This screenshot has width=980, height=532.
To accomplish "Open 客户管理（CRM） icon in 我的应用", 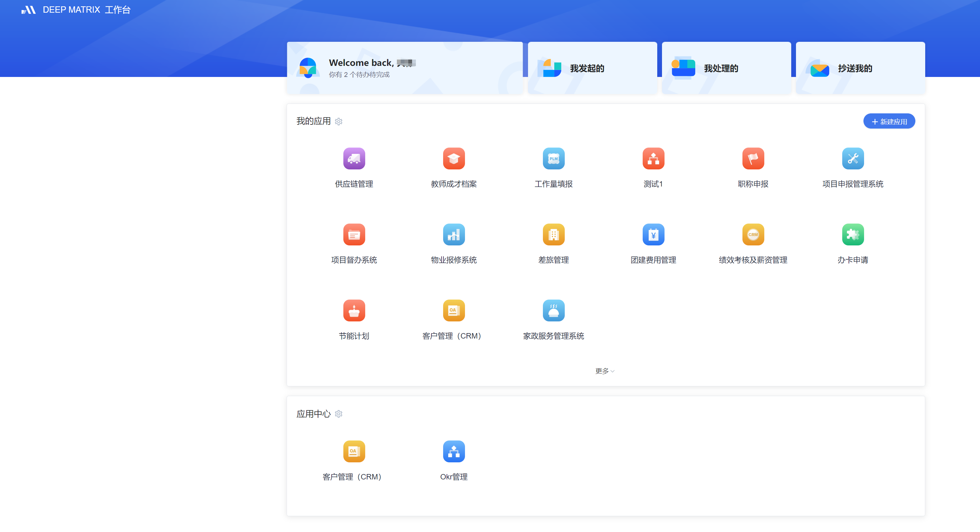I will point(454,310).
